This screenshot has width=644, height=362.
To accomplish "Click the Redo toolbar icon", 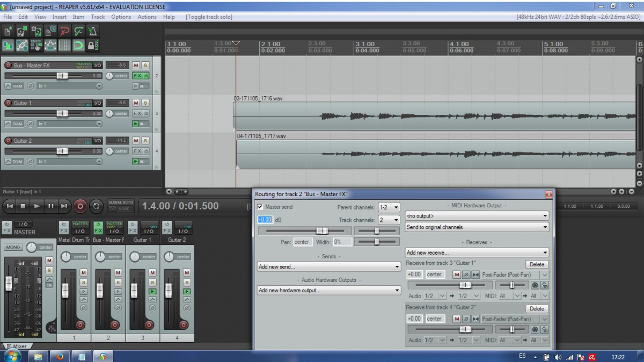I will coord(79,31).
